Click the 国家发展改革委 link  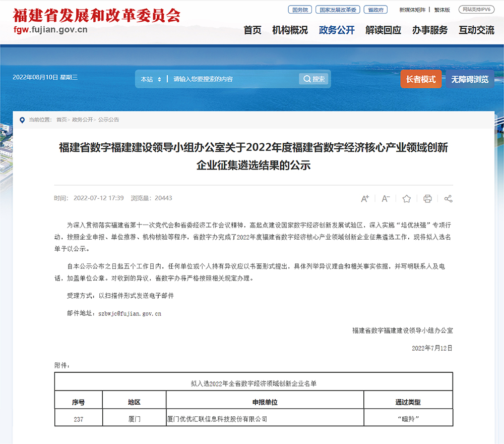click(338, 10)
